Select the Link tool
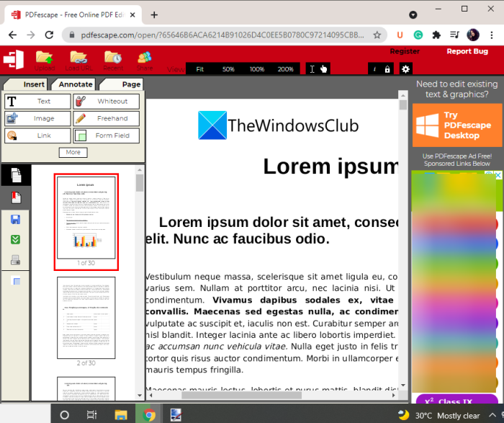 pos(37,135)
